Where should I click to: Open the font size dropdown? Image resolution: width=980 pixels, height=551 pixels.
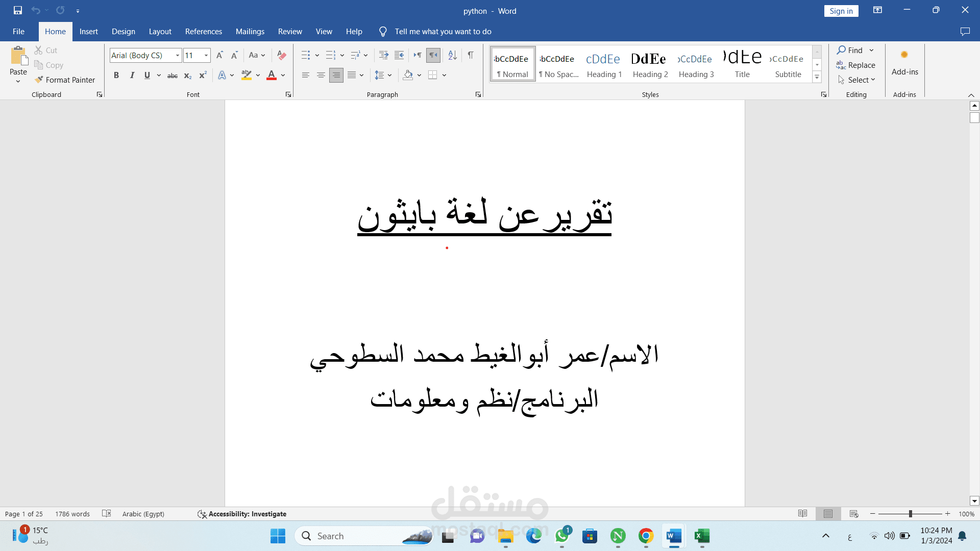pos(206,55)
